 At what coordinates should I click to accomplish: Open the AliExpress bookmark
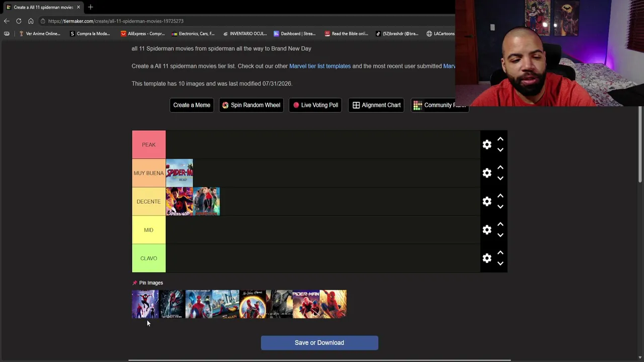click(143, 34)
